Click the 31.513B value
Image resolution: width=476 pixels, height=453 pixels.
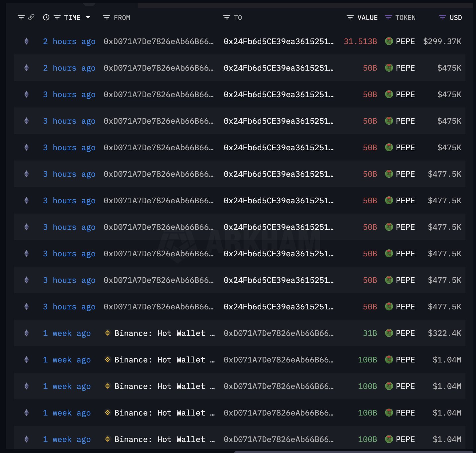[x=360, y=41]
